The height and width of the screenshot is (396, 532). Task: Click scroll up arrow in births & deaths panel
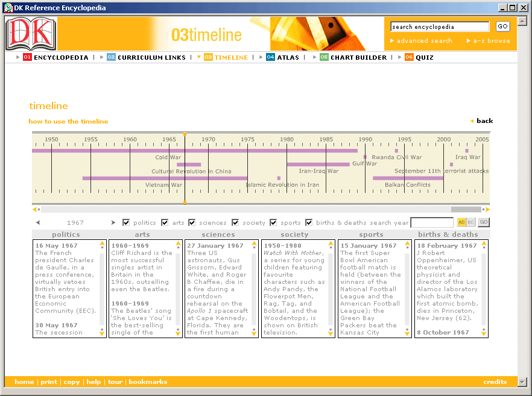tap(484, 244)
